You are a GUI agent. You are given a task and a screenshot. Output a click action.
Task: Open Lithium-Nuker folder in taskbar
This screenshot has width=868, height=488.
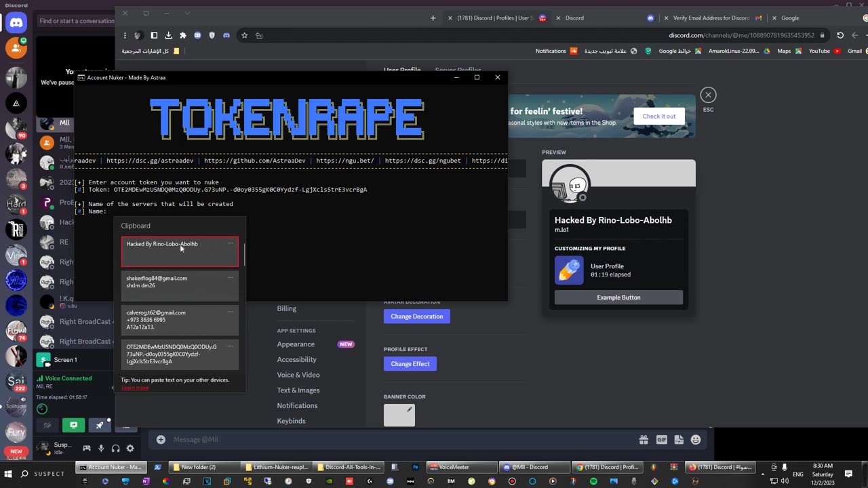275,467
